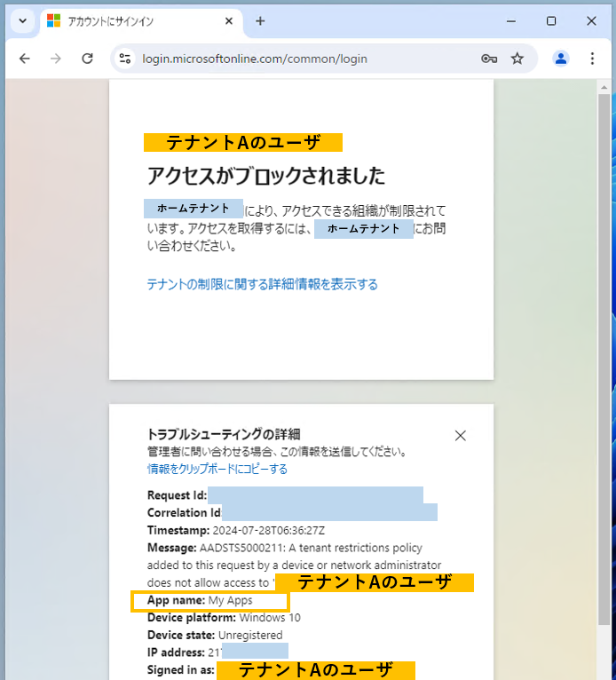The height and width of the screenshot is (680, 616).
Task: Click Timestamp value 2024-07-28T06:36:27Z
Action: pyautogui.click(x=269, y=530)
